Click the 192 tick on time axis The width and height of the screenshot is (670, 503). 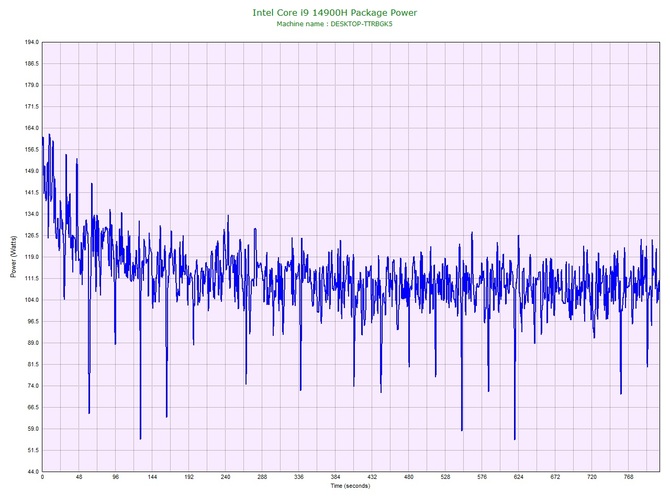(x=189, y=477)
